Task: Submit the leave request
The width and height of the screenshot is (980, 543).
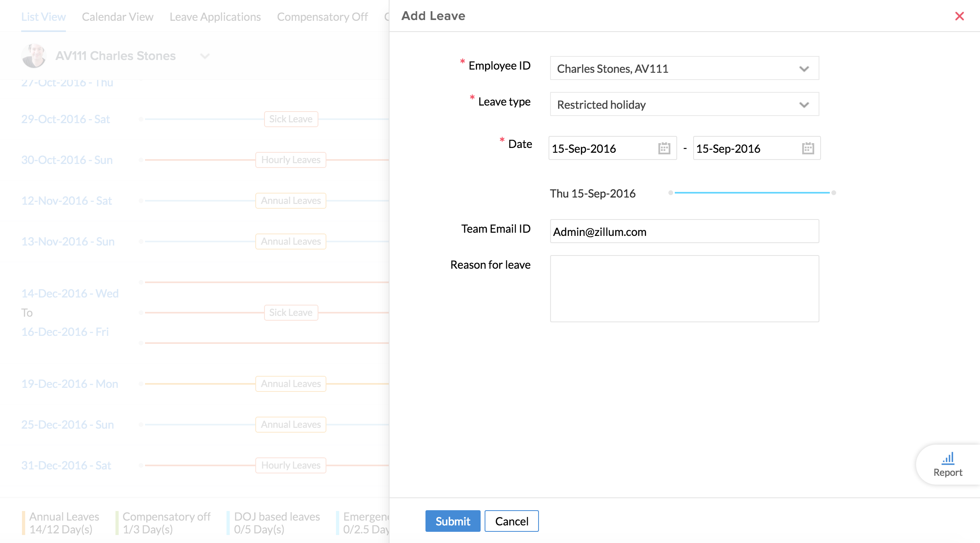Action: [453, 521]
